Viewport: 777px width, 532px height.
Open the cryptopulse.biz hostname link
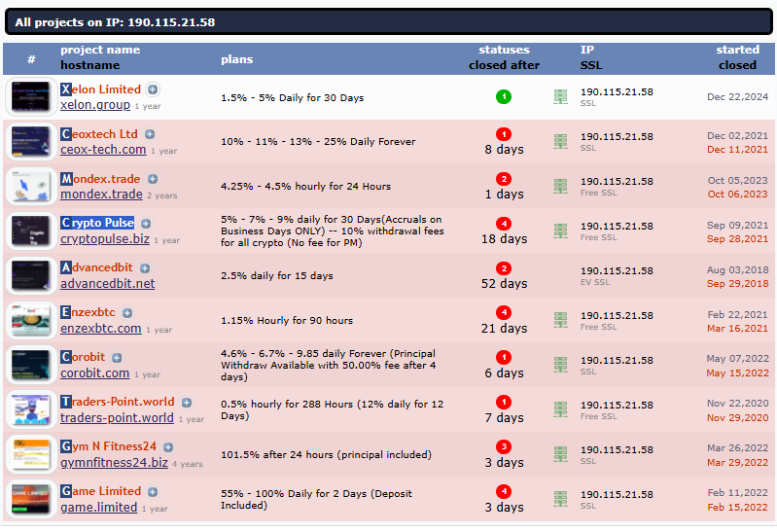(105, 239)
